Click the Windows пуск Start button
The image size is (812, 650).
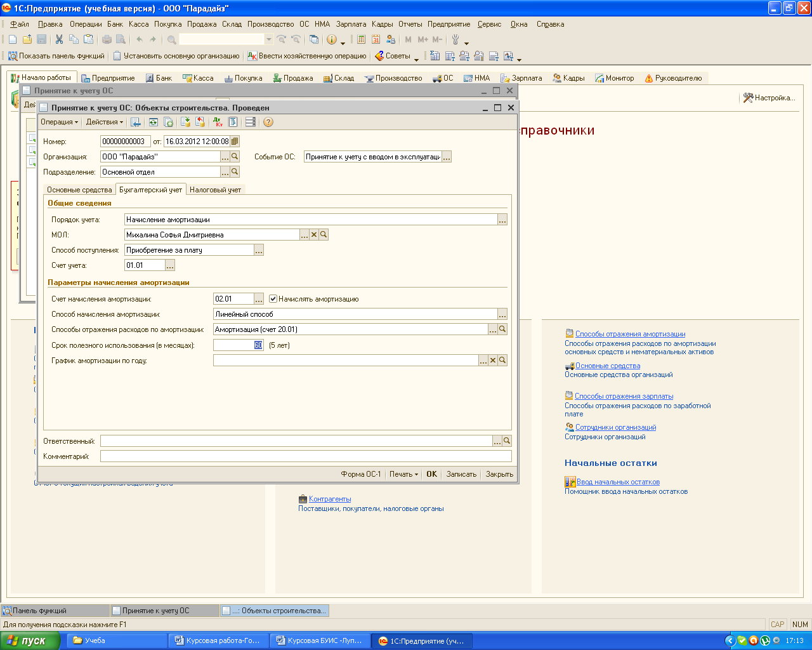[30, 640]
